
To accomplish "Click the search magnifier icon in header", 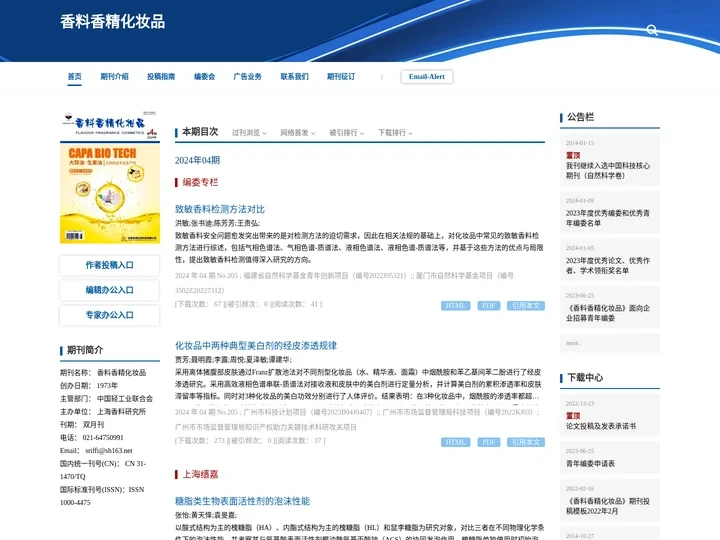I will 652,30.
